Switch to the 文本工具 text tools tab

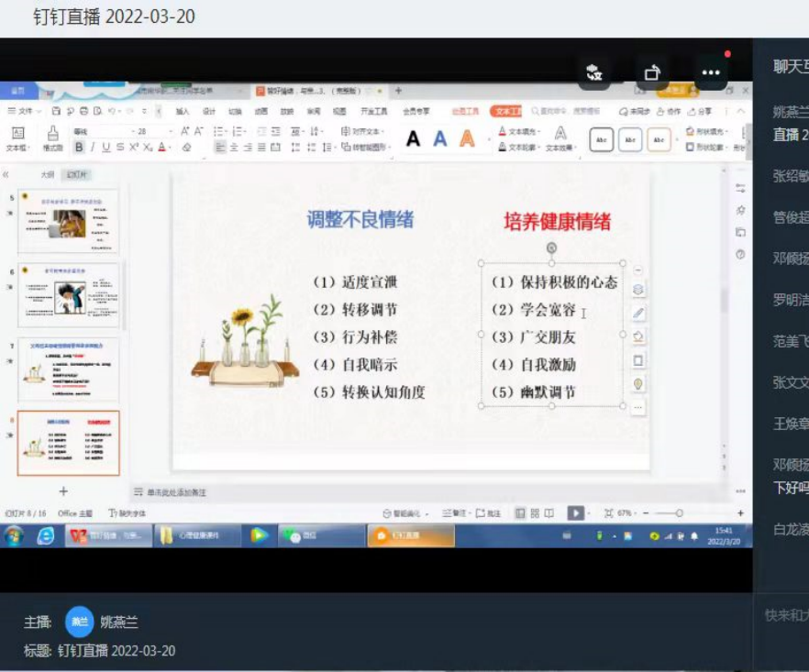[505, 112]
